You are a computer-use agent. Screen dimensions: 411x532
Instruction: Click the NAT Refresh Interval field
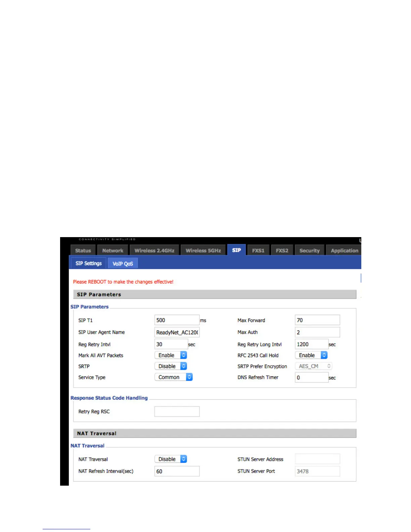click(177, 471)
